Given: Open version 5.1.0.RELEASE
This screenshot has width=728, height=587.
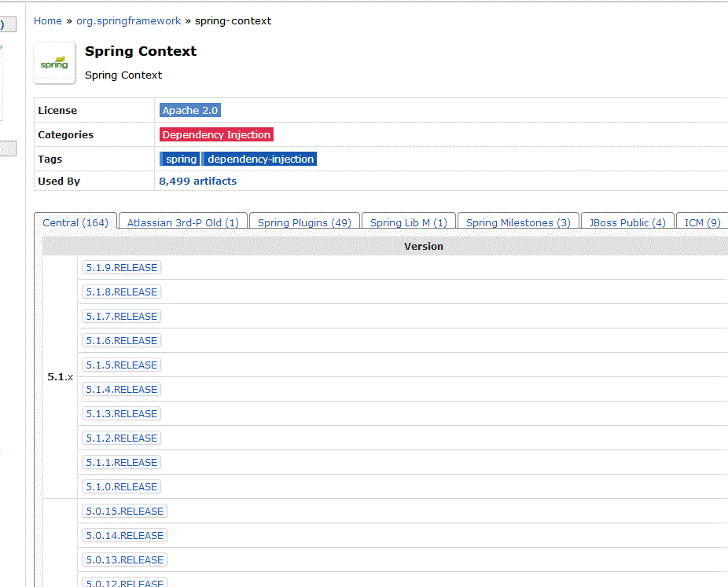Looking at the screenshot, I should [x=121, y=486].
